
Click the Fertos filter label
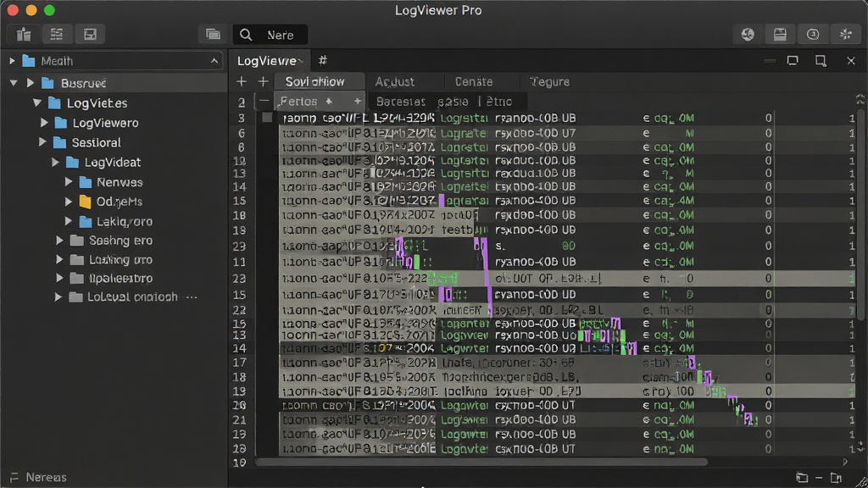(298, 102)
